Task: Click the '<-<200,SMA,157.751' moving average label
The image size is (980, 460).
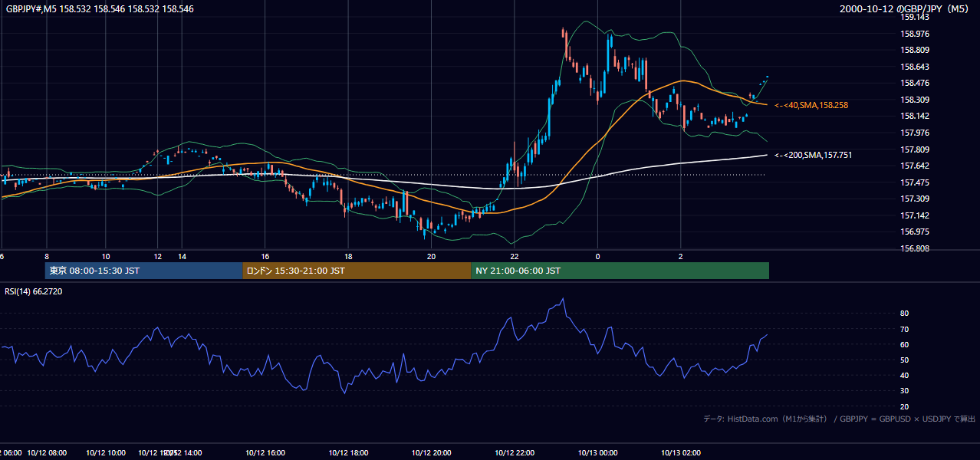Action: 814,155
